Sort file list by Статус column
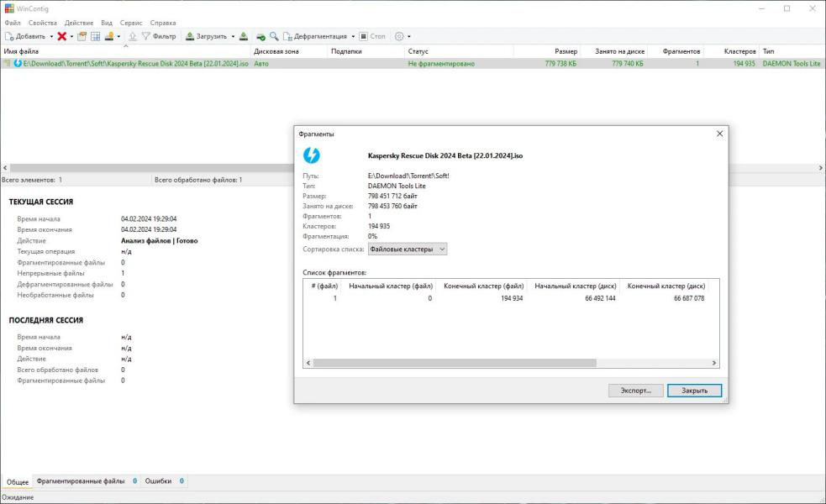Screen dimensions: 826x504 pyautogui.click(x=459, y=51)
